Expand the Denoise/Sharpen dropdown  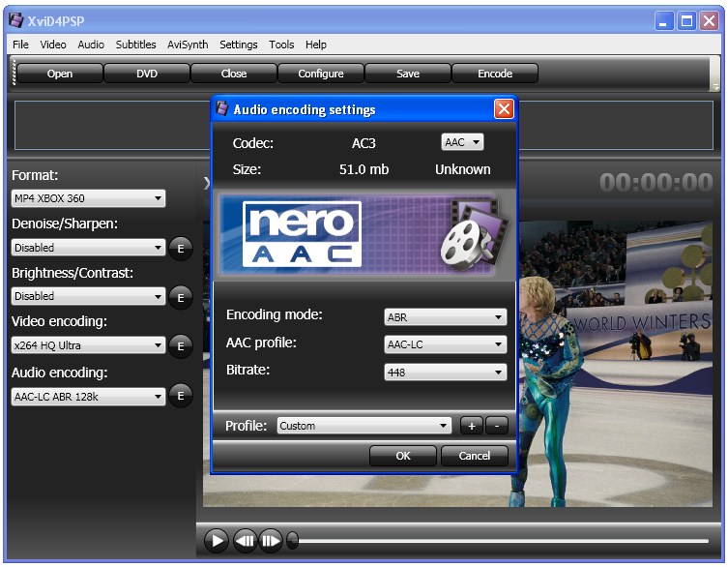88,248
